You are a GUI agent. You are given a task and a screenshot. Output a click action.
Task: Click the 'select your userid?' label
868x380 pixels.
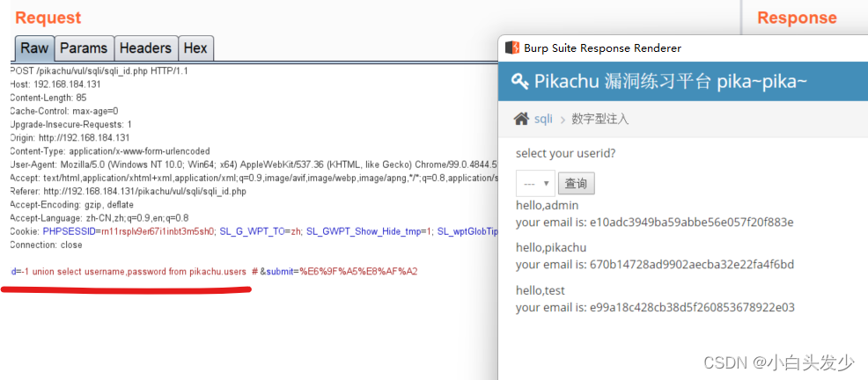[565, 154]
